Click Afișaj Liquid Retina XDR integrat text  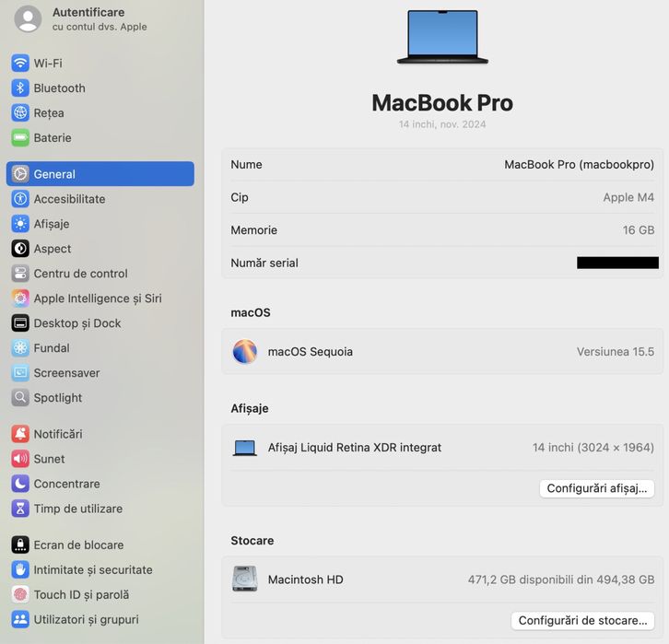(355, 448)
